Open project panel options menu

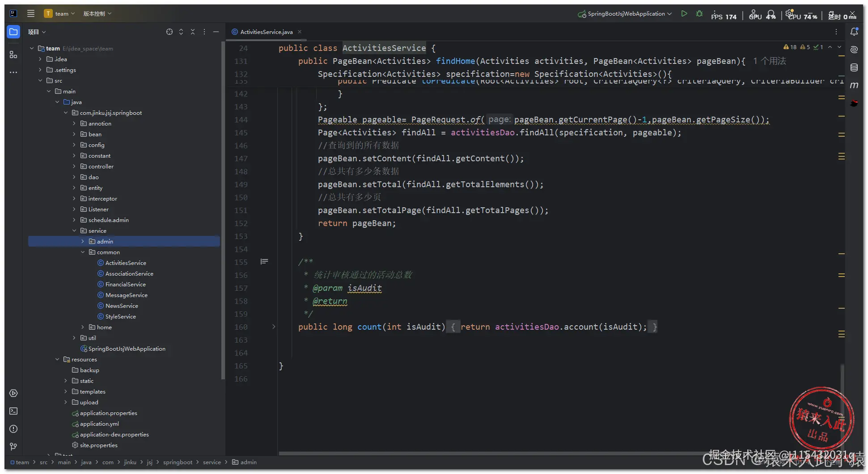click(204, 32)
